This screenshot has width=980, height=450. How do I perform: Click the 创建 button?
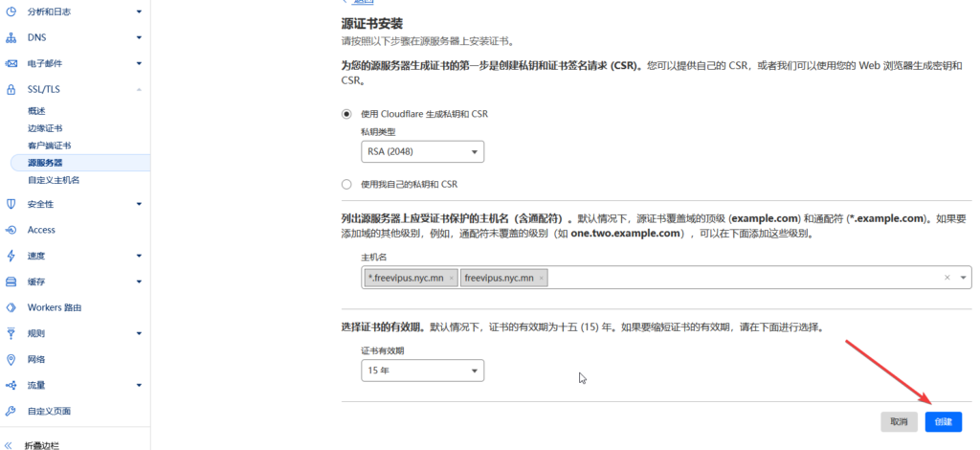coord(943,421)
